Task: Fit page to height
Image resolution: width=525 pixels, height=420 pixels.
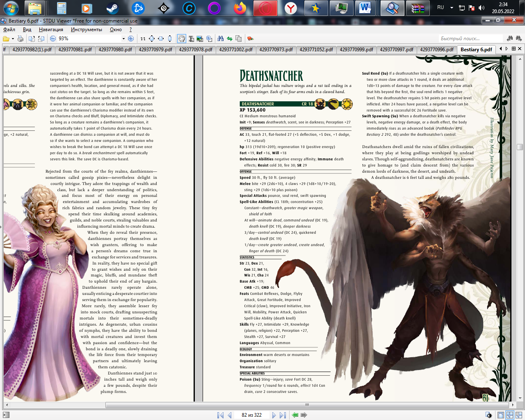Action: pyautogui.click(x=170, y=39)
